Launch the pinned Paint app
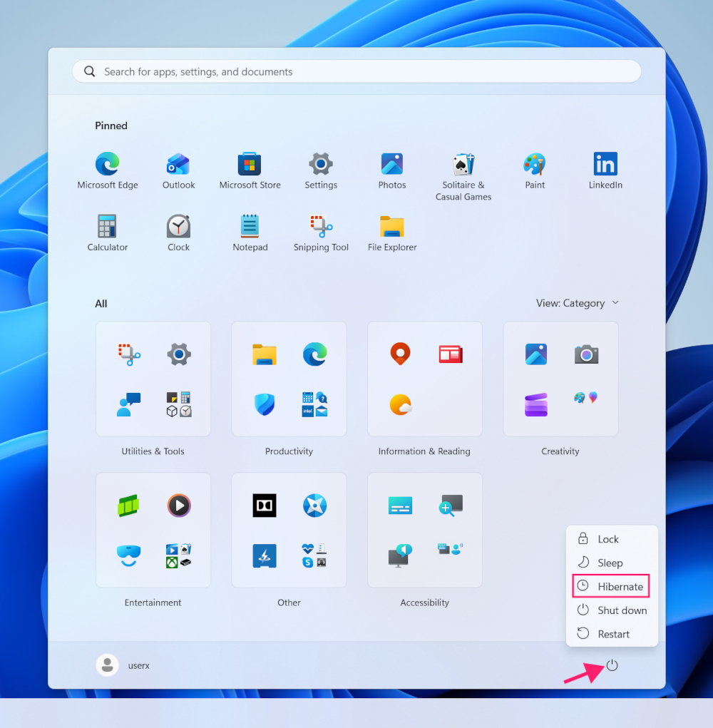 [535, 170]
